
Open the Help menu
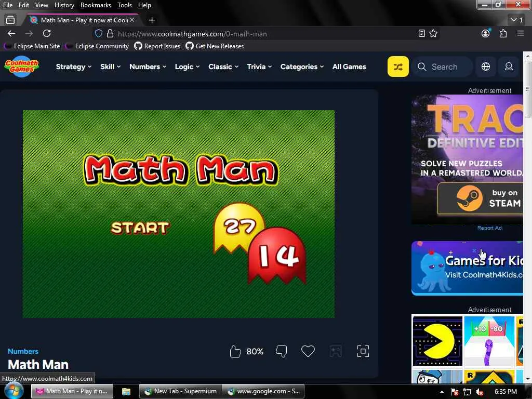pyautogui.click(x=144, y=5)
